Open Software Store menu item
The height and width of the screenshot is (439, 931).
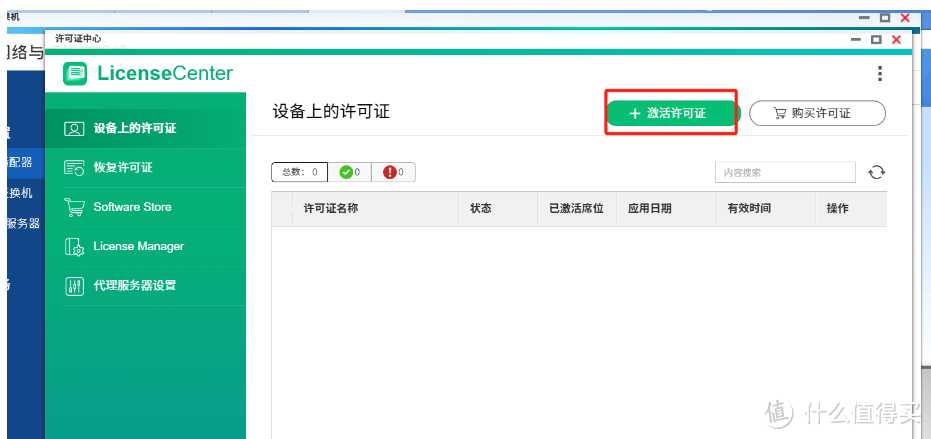pos(132,207)
